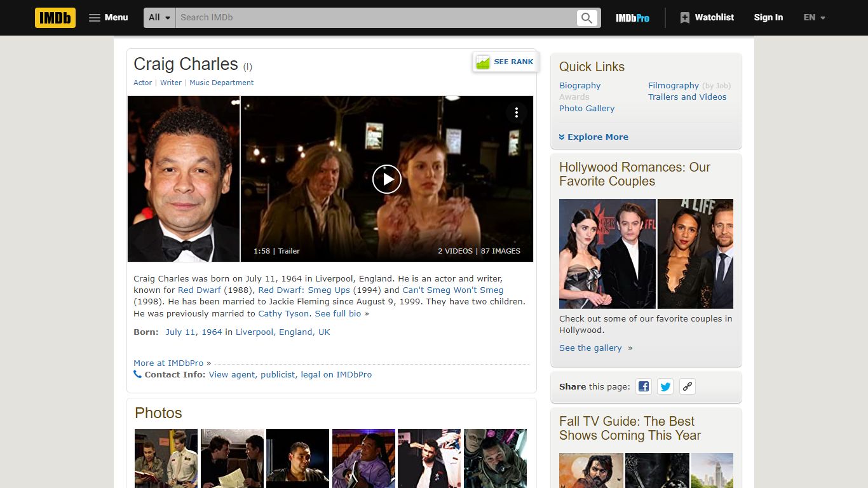This screenshot has width=868, height=488.
Task: Play the trailer video
Action: (387, 179)
